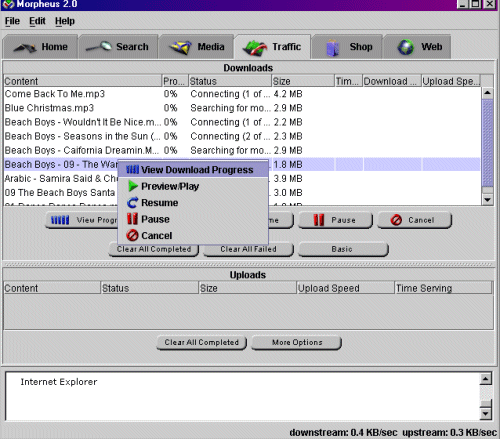
Task: Open the Shop tab
Action: click(347, 47)
